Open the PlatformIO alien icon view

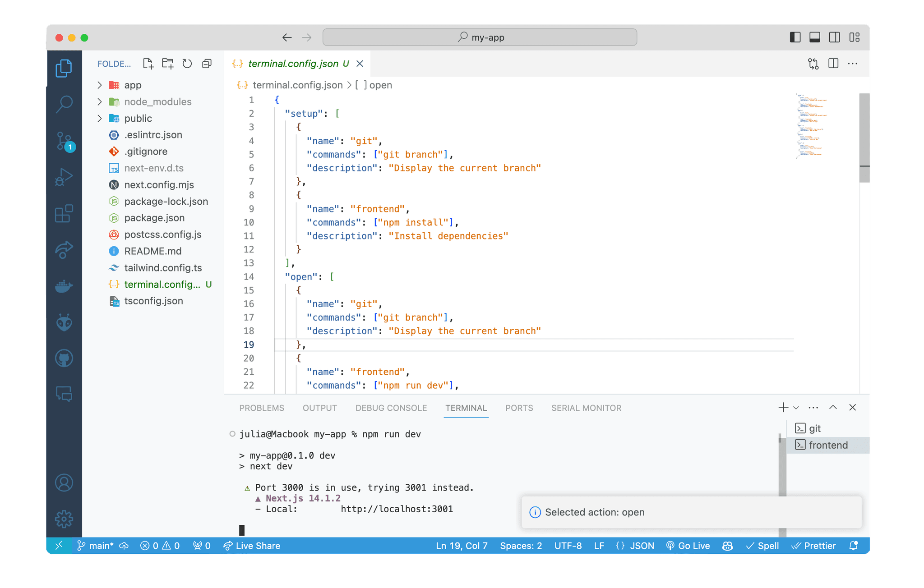64,322
